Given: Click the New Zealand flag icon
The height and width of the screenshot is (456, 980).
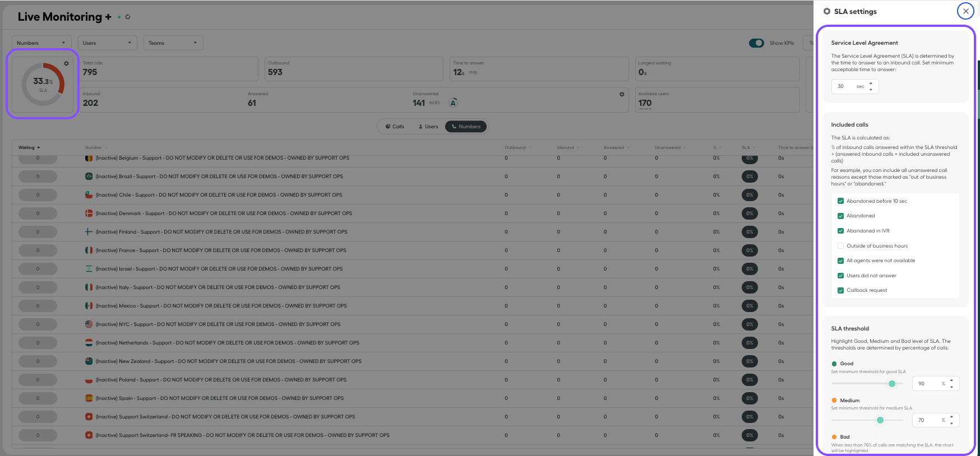Looking at the screenshot, I should [x=89, y=361].
